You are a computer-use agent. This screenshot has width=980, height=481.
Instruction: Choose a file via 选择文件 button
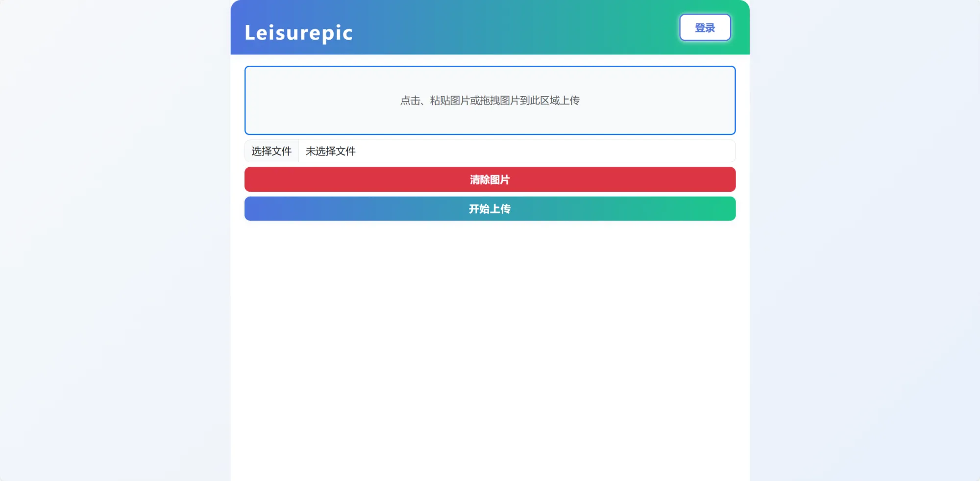pos(271,151)
